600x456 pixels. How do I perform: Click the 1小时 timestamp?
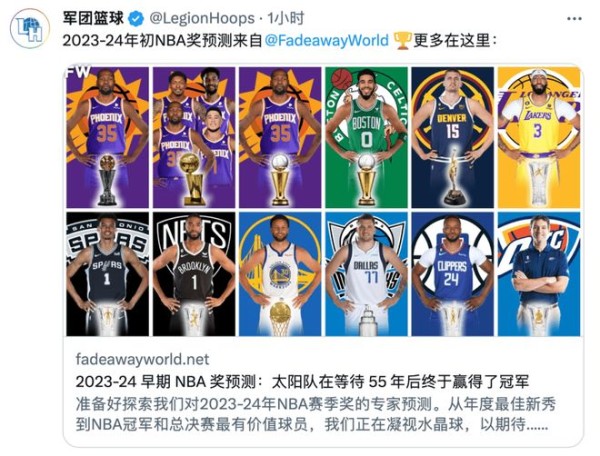pos(285,18)
